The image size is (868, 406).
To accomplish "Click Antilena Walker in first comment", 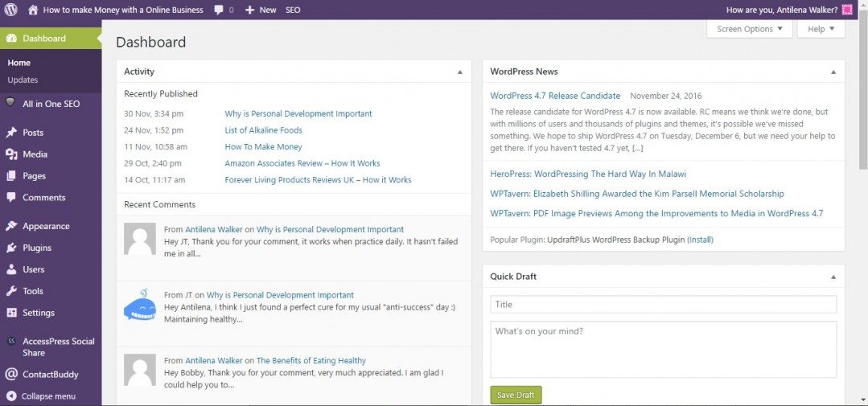I will point(214,229).
